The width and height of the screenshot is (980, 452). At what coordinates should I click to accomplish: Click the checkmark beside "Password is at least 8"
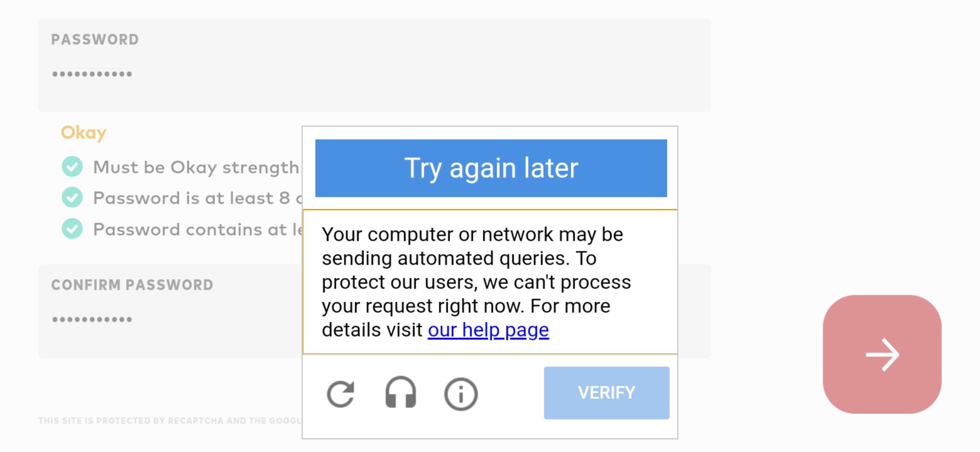(72, 198)
